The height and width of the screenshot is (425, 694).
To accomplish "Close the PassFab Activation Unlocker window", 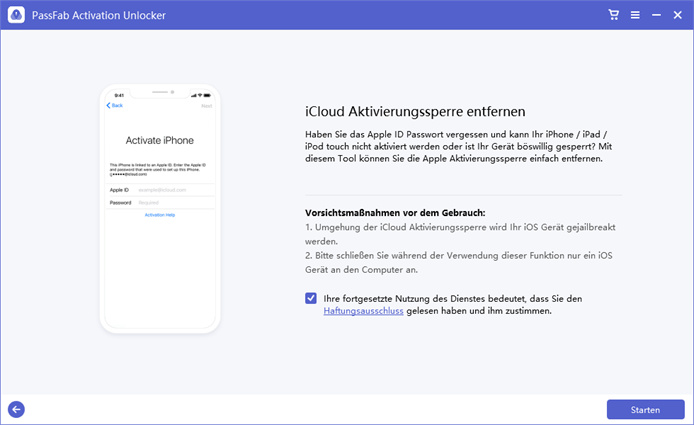I will (x=678, y=15).
